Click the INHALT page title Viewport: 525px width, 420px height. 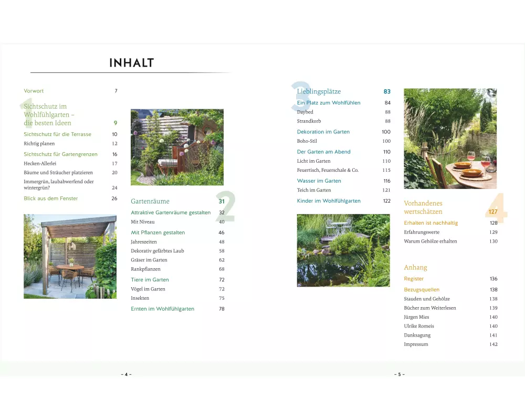point(131,63)
